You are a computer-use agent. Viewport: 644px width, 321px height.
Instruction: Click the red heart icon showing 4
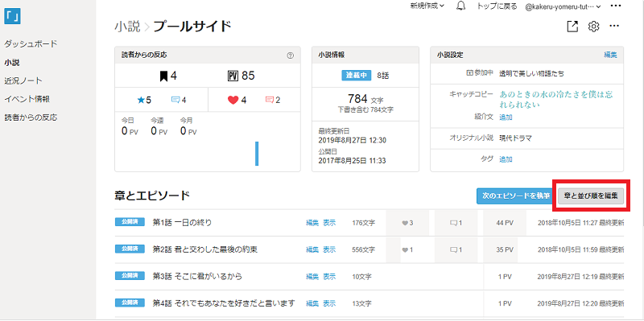coord(233,100)
